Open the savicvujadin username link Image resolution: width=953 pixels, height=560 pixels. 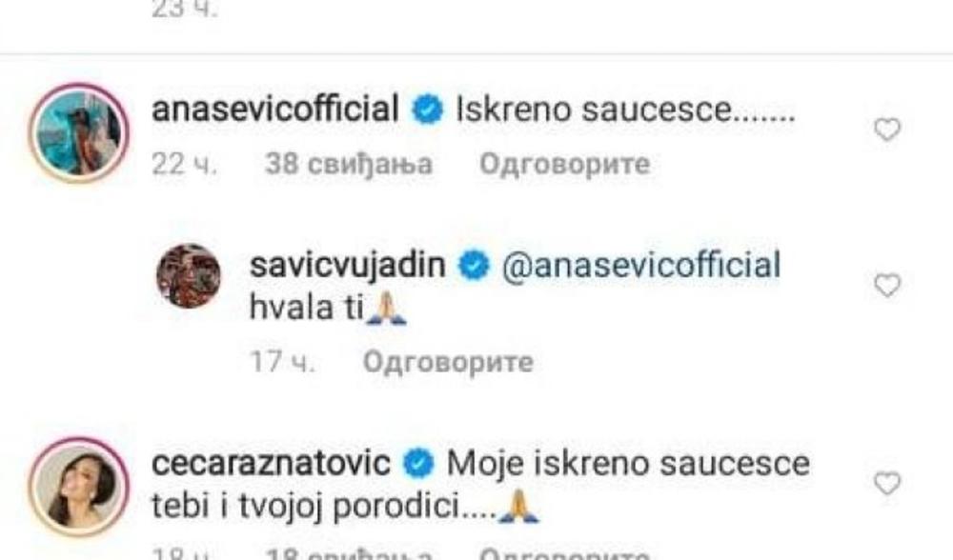point(348,265)
